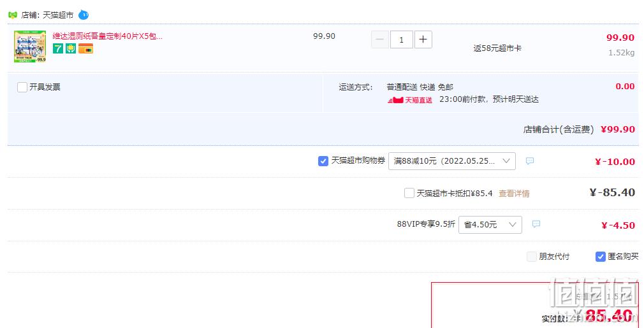Open product link 维达湿厕纸吾皇定制40片X5包
Image resolution: width=644 pixels, height=328 pixels.
pyautogui.click(x=108, y=36)
